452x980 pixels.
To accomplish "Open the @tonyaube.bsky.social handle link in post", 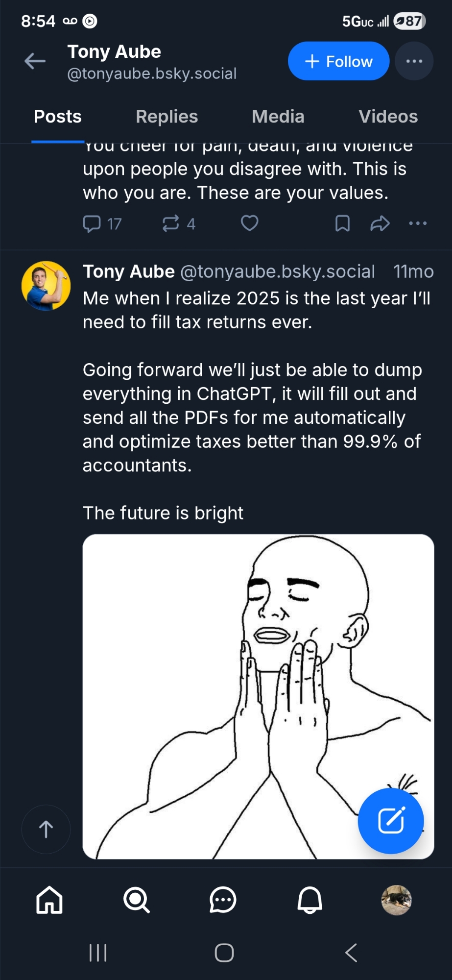I will pyautogui.click(x=278, y=271).
